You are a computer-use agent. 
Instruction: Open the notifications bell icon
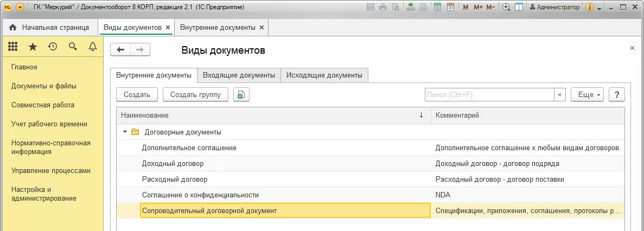coord(93,47)
